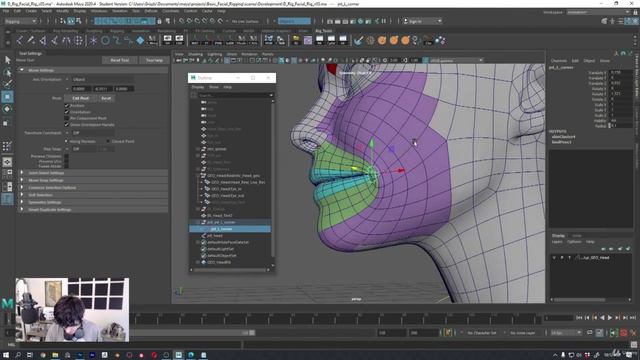The width and height of the screenshot is (640, 360).
Task: Click the Tool Help button
Action: click(154, 60)
